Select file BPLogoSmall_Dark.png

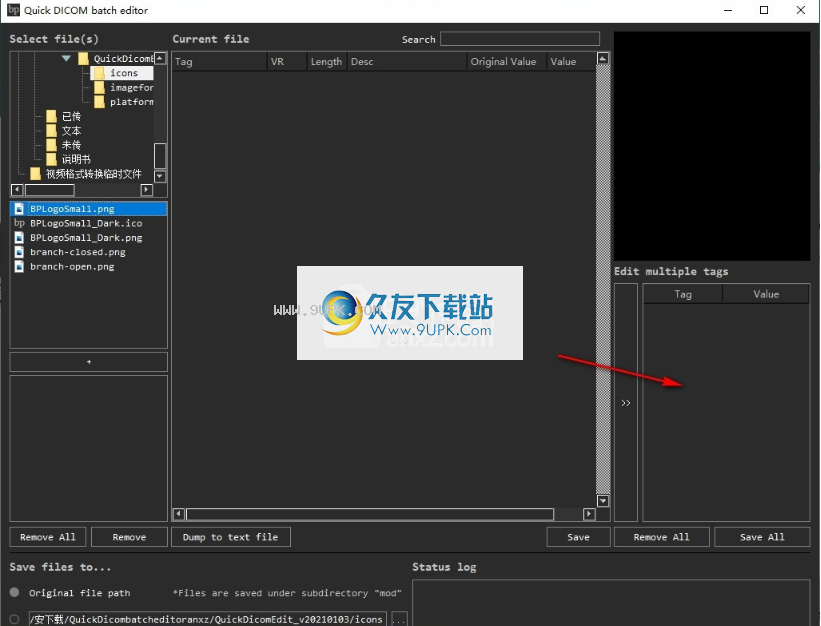click(x=88, y=238)
